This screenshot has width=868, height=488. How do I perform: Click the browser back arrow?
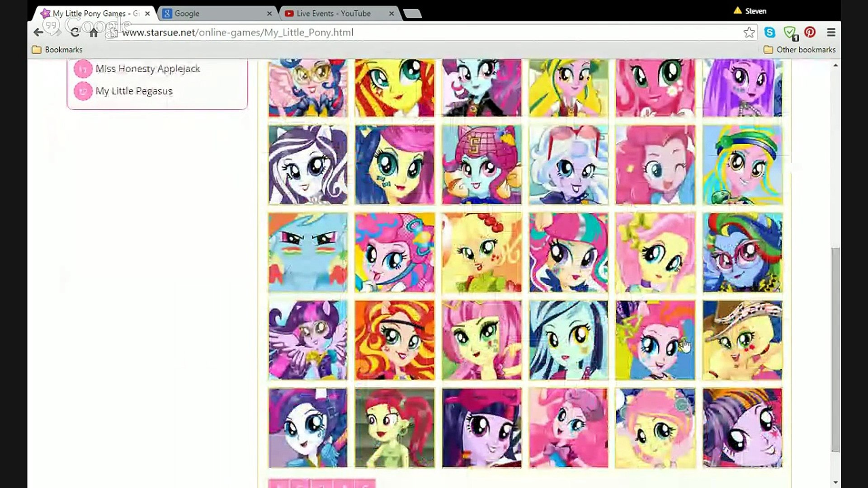38,33
